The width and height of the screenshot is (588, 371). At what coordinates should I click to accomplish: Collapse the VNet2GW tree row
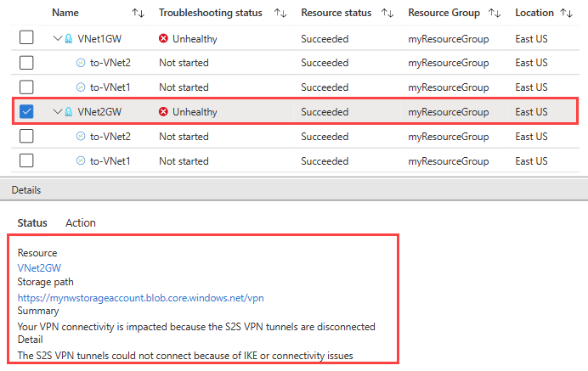coord(57,112)
